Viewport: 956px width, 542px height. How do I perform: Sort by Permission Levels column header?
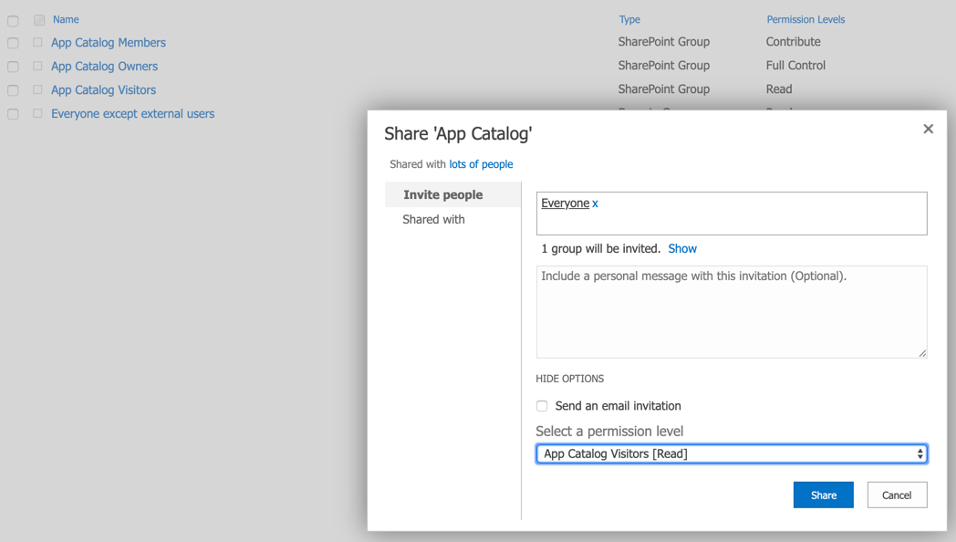point(805,20)
